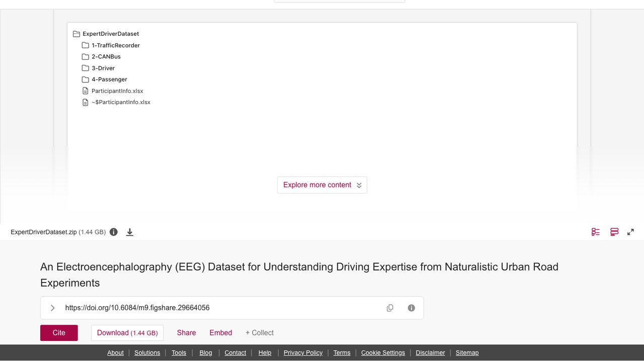The width and height of the screenshot is (644, 362).
Task: Select the 3-Driver folder name
Action: pyautogui.click(x=103, y=68)
